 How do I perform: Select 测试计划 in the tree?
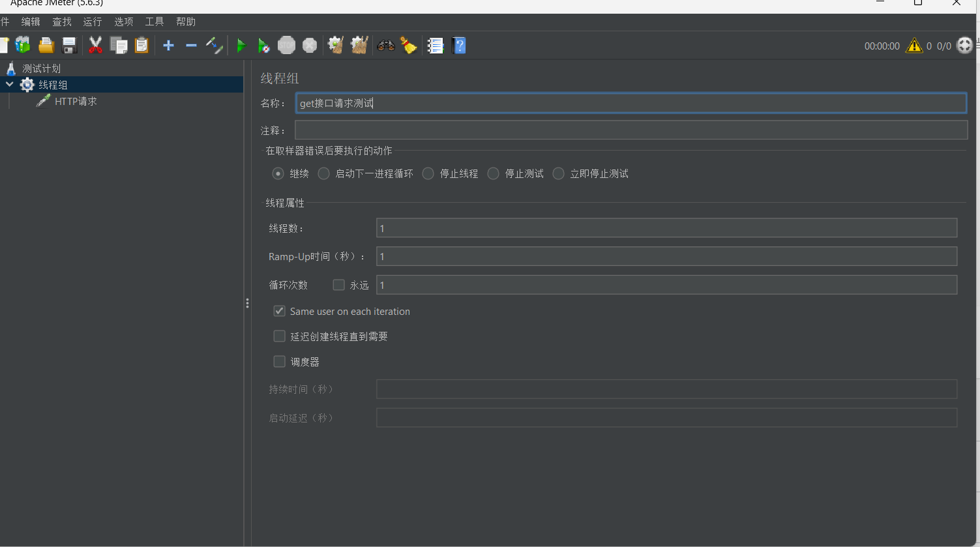tap(41, 68)
